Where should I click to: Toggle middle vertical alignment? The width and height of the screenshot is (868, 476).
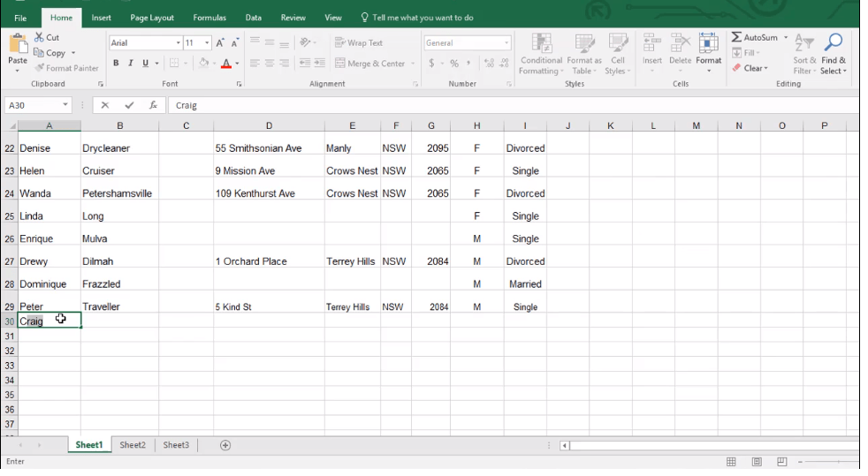[269, 42]
